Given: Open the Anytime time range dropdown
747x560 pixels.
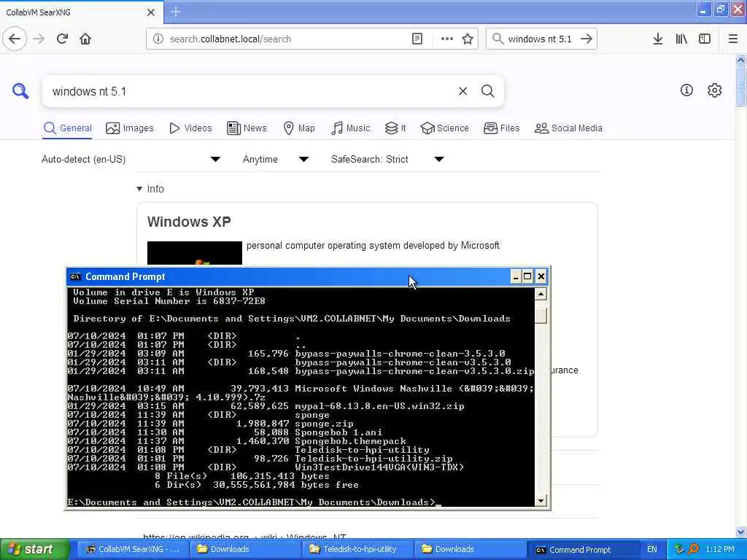Looking at the screenshot, I should click(x=276, y=159).
